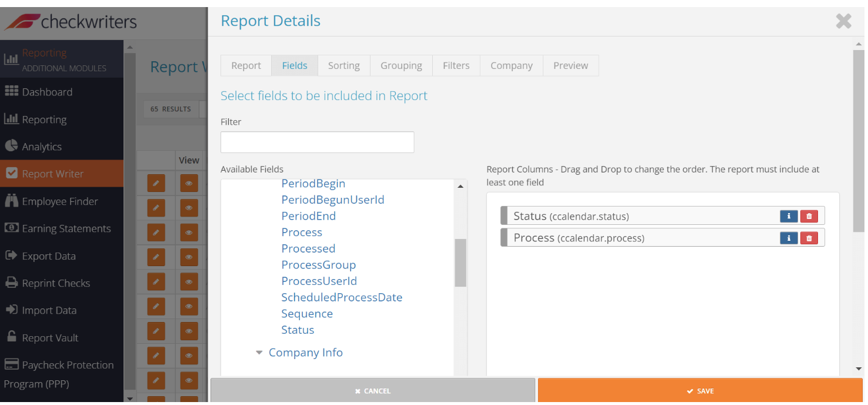This screenshot has width=868, height=405.
Task: Delete the Process column with trash icon
Action: pos(809,238)
